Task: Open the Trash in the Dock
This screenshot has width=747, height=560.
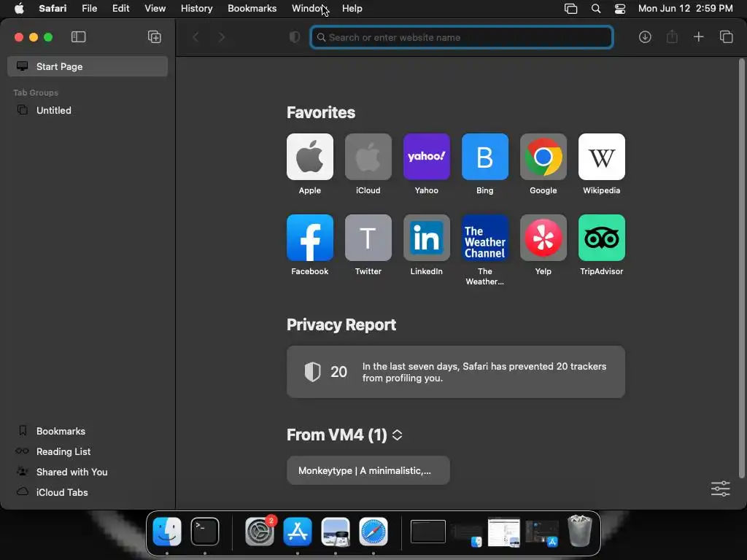Action: coord(580,531)
